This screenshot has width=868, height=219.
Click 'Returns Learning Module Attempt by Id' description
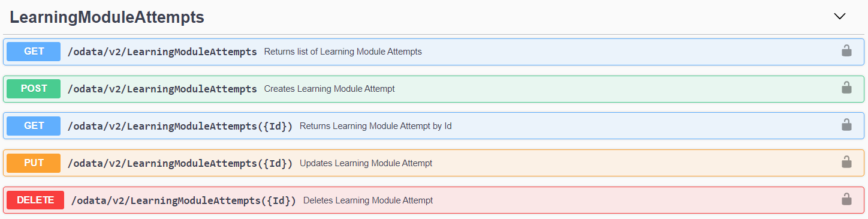(x=375, y=126)
